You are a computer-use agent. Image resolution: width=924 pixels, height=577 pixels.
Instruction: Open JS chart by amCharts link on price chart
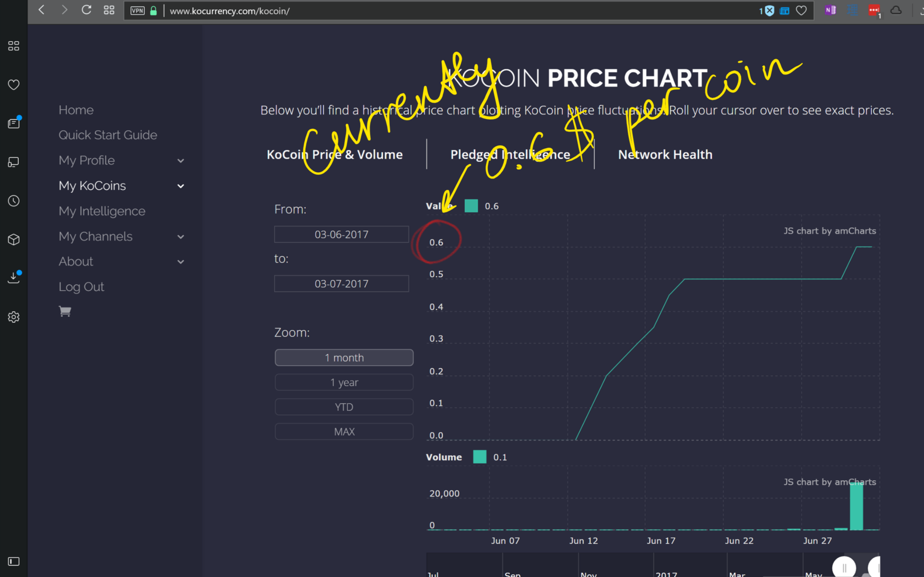[x=830, y=231]
